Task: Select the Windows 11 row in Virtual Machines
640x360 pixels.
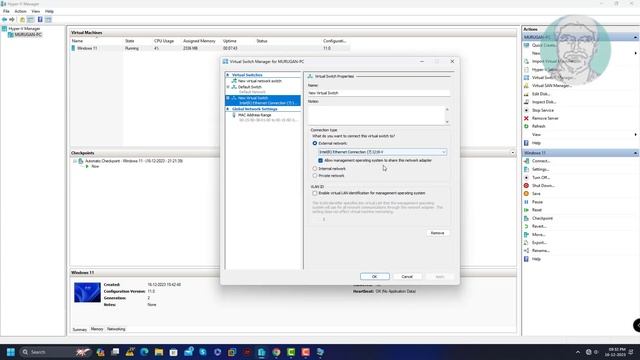Action: point(210,48)
